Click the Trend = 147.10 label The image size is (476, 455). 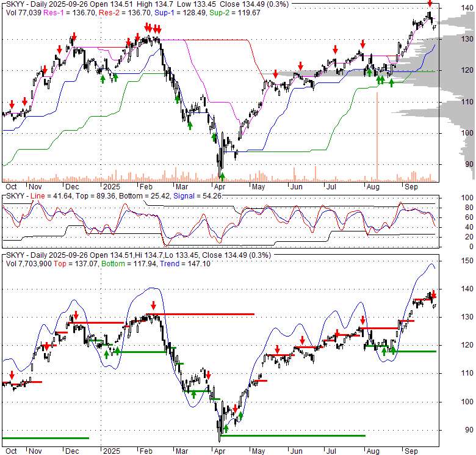click(185, 264)
